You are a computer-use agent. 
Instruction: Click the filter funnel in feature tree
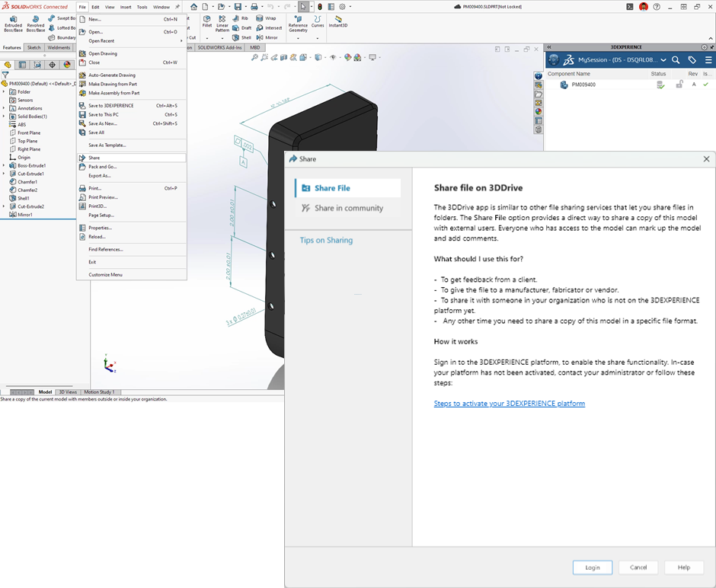(5, 75)
